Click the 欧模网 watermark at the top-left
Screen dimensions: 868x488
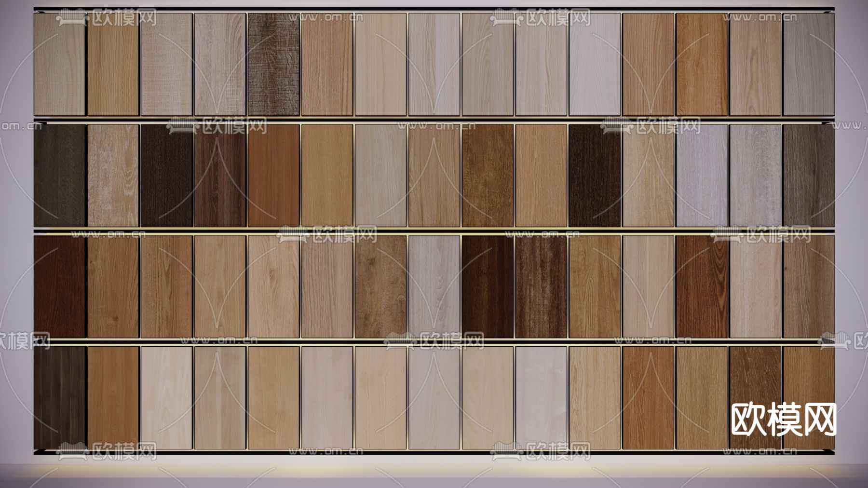point(107,19)
